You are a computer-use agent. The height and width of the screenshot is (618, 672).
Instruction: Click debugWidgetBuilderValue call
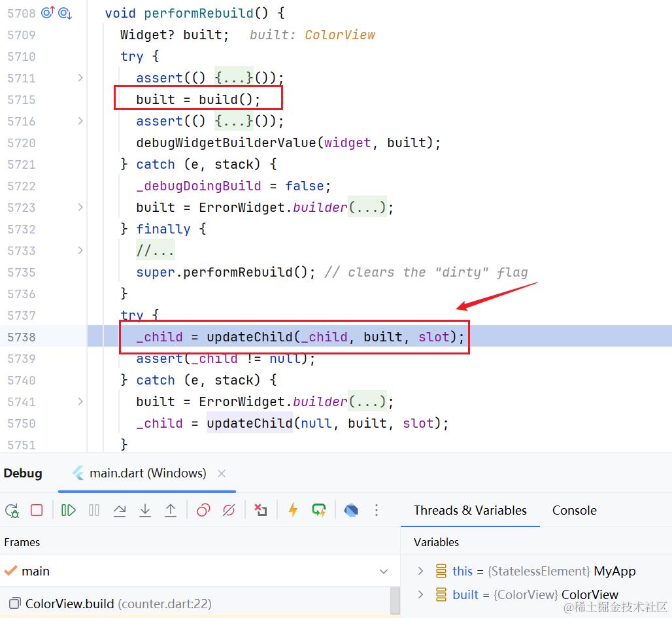[288, 143]
